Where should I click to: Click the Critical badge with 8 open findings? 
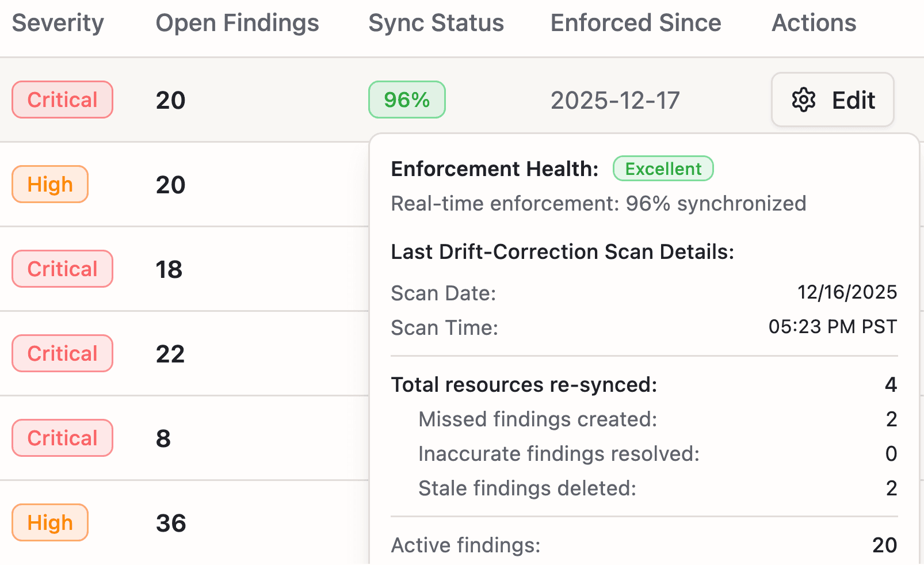62,438
